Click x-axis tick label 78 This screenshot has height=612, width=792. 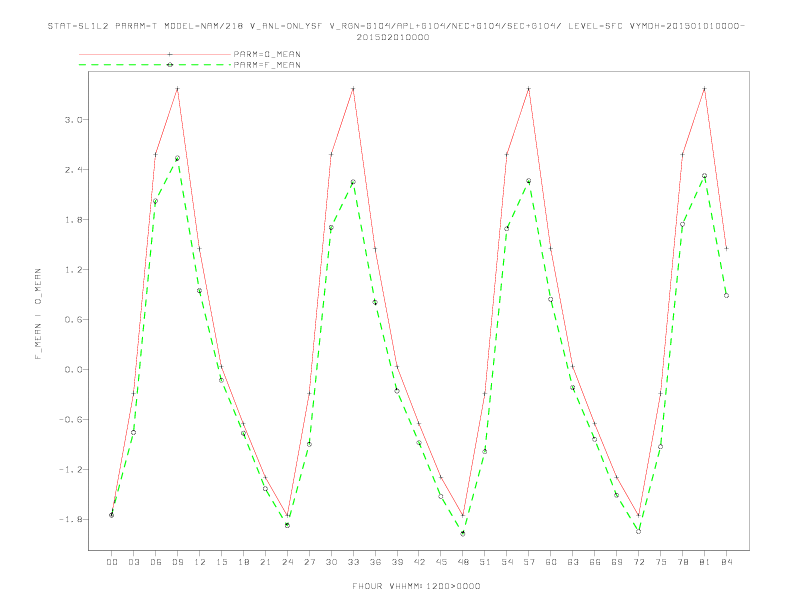pos(683,562)
